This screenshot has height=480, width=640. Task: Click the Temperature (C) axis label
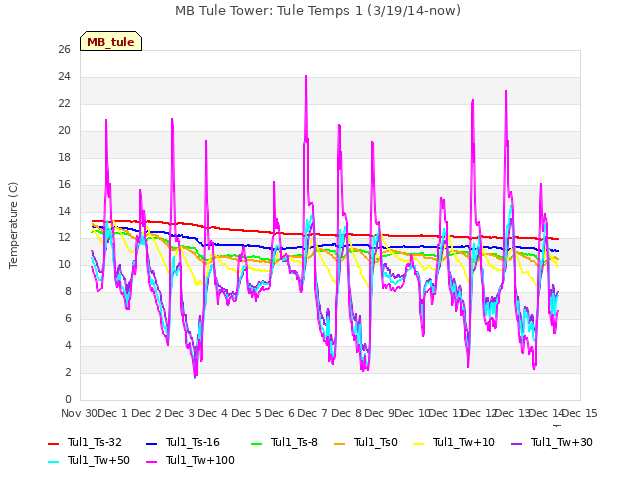coord(13,225)
